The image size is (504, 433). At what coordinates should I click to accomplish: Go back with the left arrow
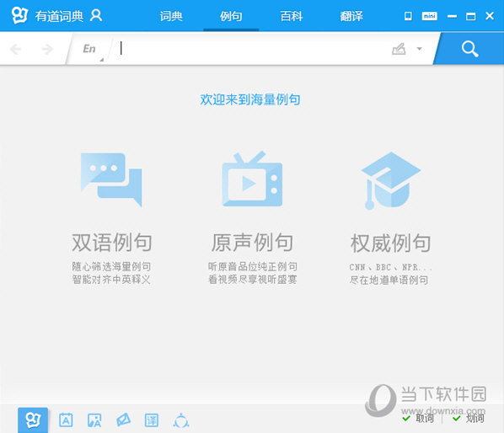pyautogui.click(x=15, y=49)
